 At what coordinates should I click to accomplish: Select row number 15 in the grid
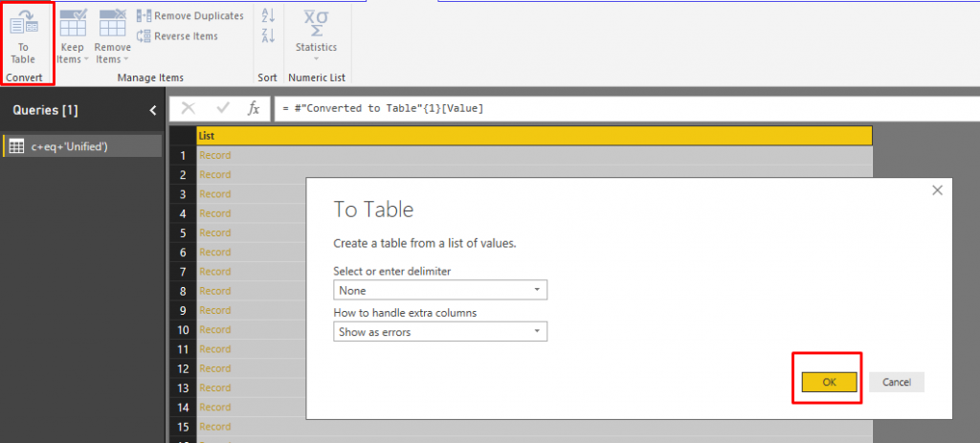[183, 426]
